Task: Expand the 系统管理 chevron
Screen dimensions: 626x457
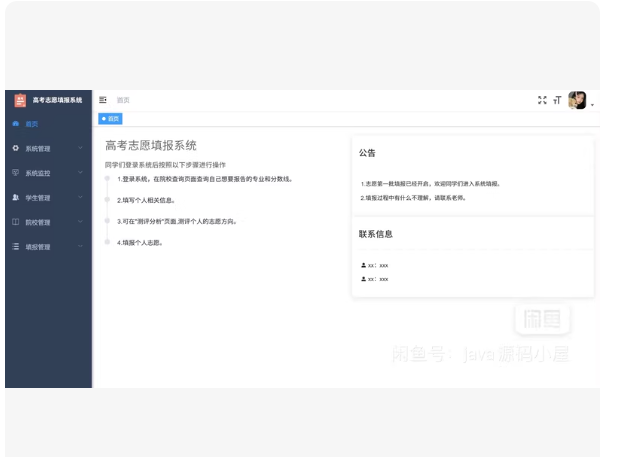Action: pos(80,148)
